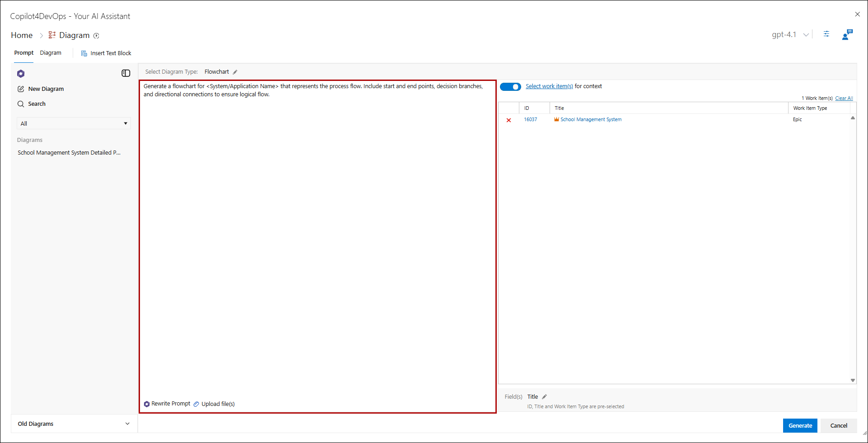The image size is (868, 443).
Task: Open School Management System Detailed diagram
Action: [69, 153]
